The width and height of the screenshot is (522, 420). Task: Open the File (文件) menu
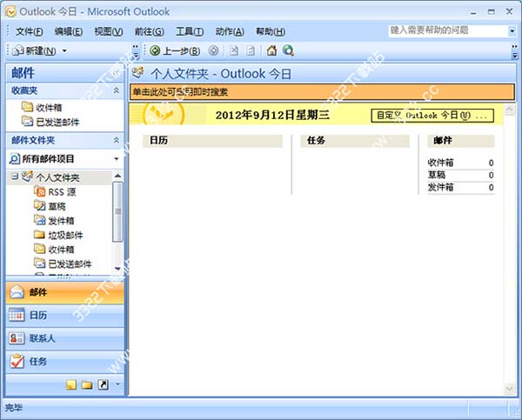tap(30, 31)
